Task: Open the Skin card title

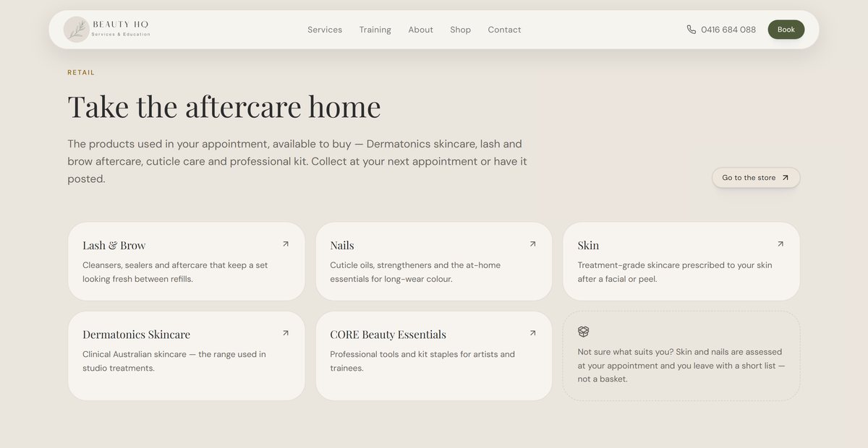Action: pyautogui.click(x=589, y=246)
